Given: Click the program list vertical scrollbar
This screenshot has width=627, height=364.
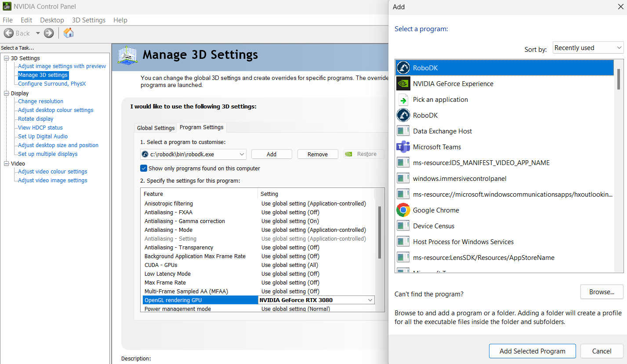Looking at the screenshot, I should 618,79.
